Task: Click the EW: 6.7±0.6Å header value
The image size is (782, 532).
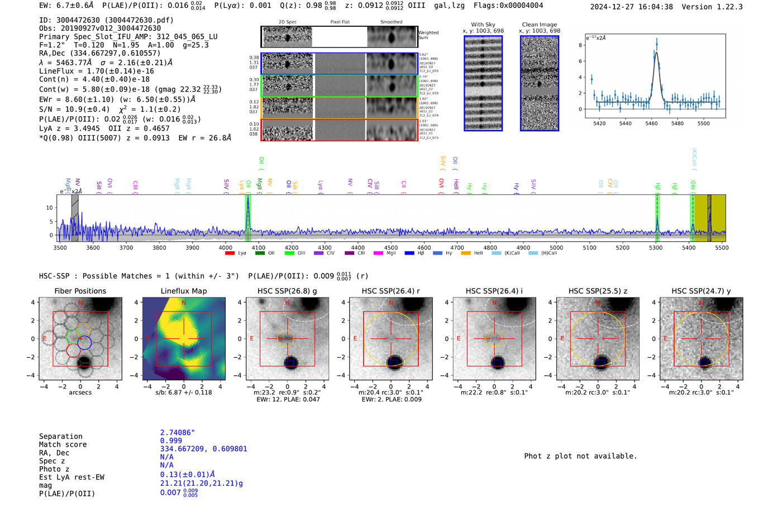Action: click(x=66, y=6)
